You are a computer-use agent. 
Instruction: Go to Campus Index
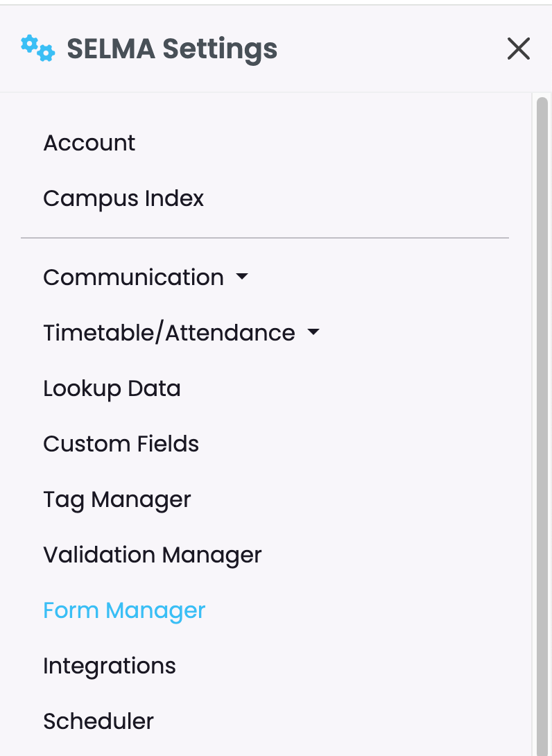[123, 198]
